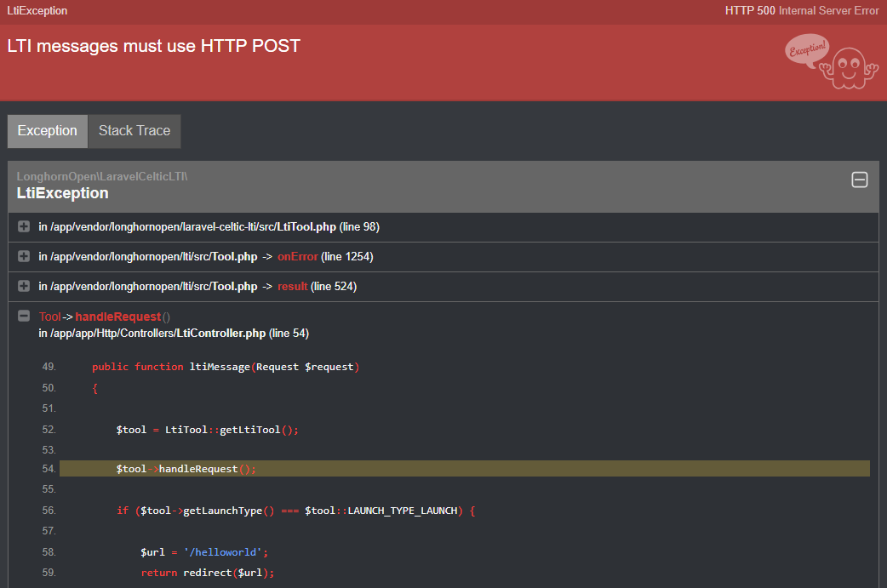This screenshot has height=588, width=887.
Task: Select the LtiTool::getLtiTool call on line 52
Action: (226, 429)
